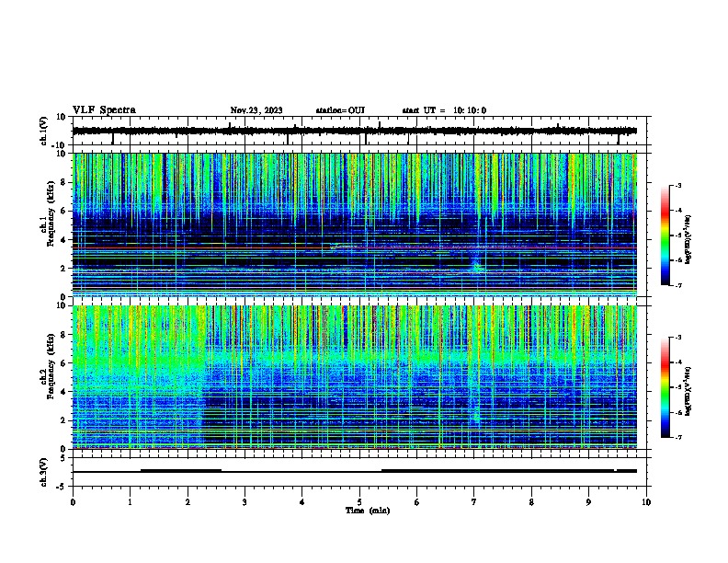The width and height of the screenshot is (728, 563).
Task: Select the date text "Nov.23, 2023"
Action: pos(256,110)
